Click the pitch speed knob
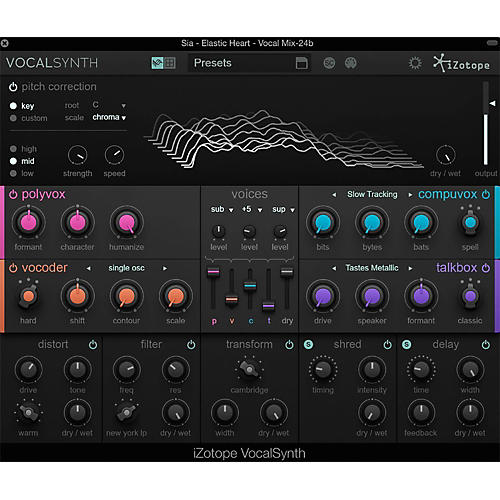The image size is (500, 500). pos(114,155)
